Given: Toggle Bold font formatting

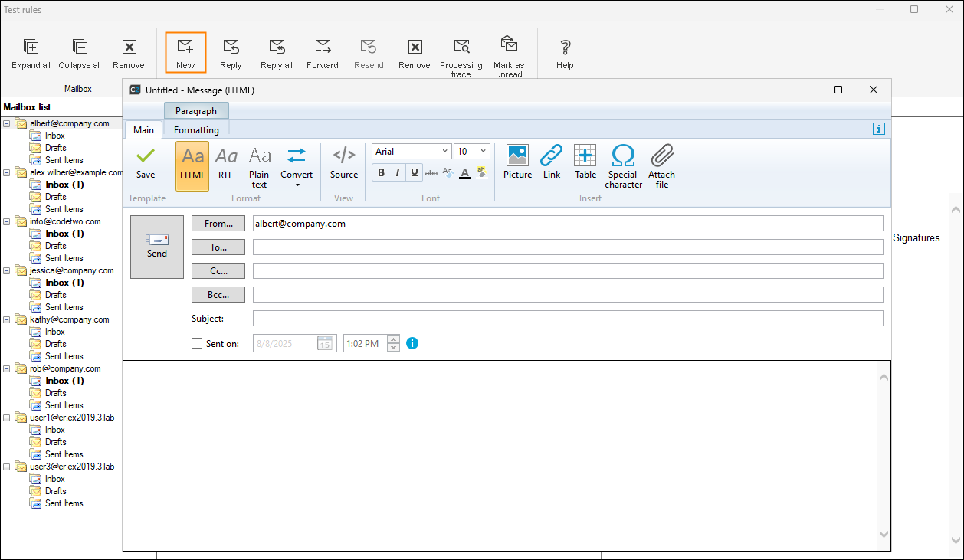Looking at the screenshot, I should pos(381,173).
